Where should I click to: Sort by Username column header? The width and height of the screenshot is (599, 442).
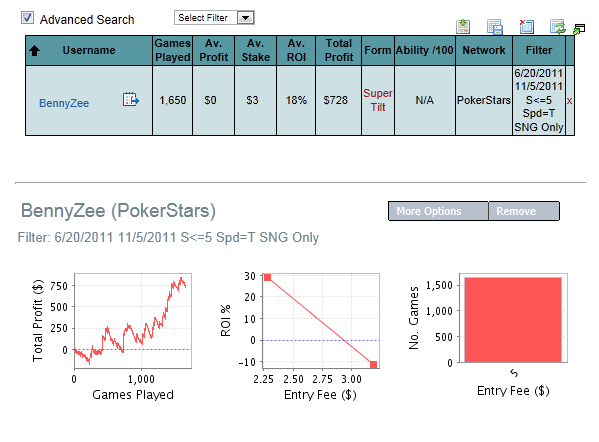(x=89, y=50)
